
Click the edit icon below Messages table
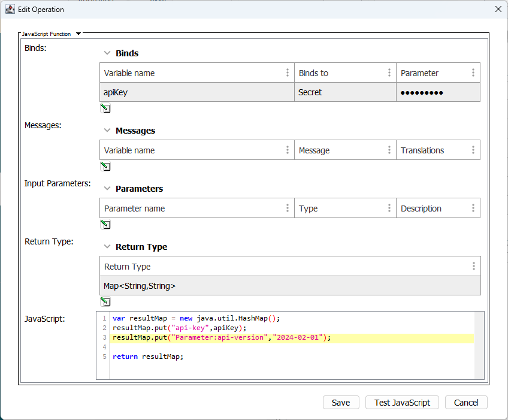(105, 167)
